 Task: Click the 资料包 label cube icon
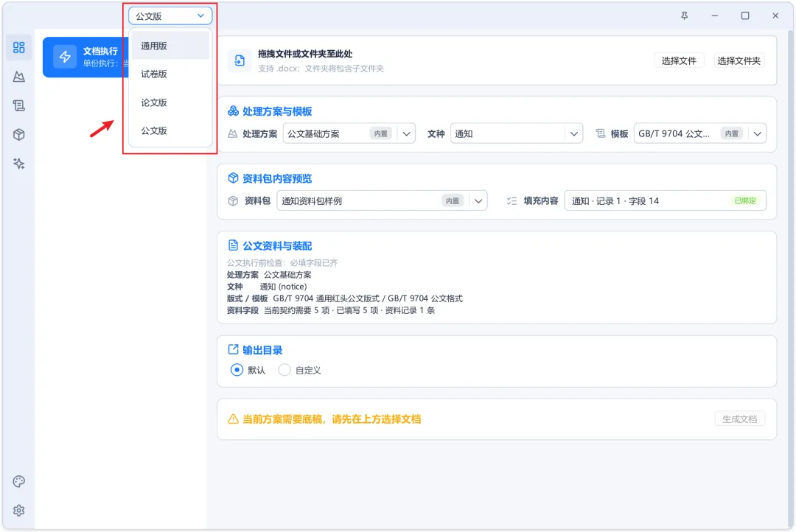click(233, 201)
